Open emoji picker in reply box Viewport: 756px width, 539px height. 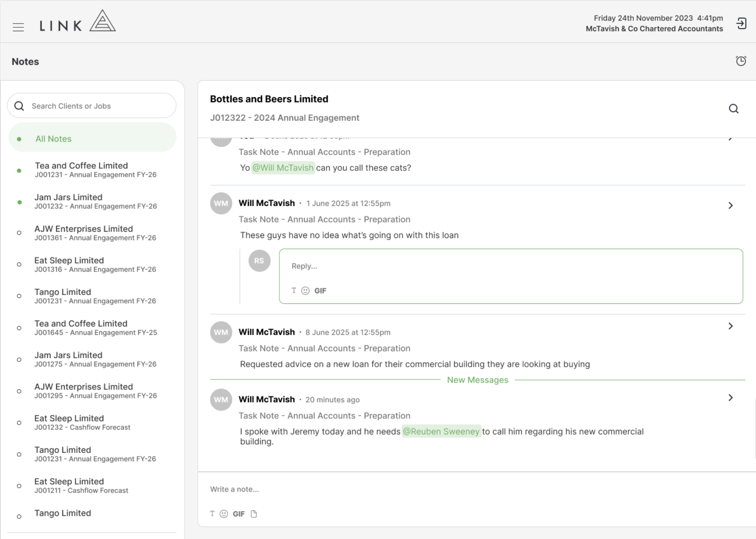pyautogui.click(x=305, y=291)
